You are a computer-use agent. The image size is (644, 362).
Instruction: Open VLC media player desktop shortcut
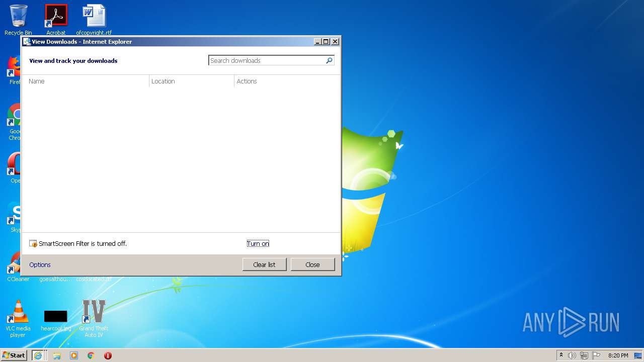tap(18, 319)
